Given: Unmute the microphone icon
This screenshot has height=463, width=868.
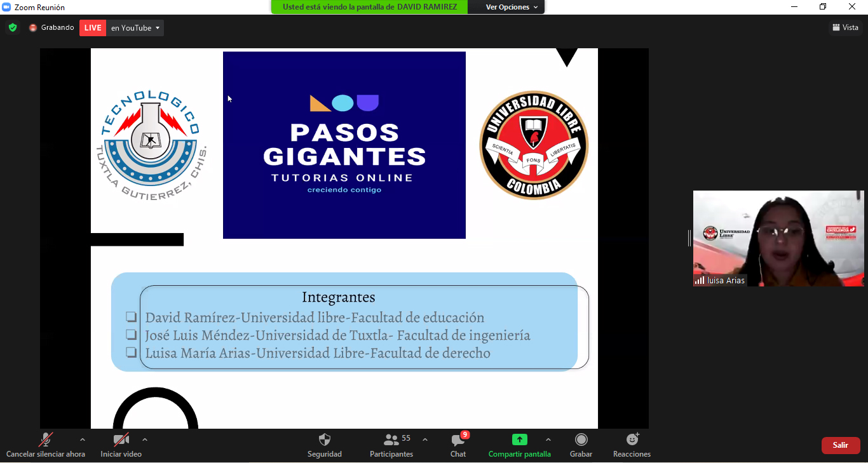Looking at the screenshot, I should [x=45, y=440].
